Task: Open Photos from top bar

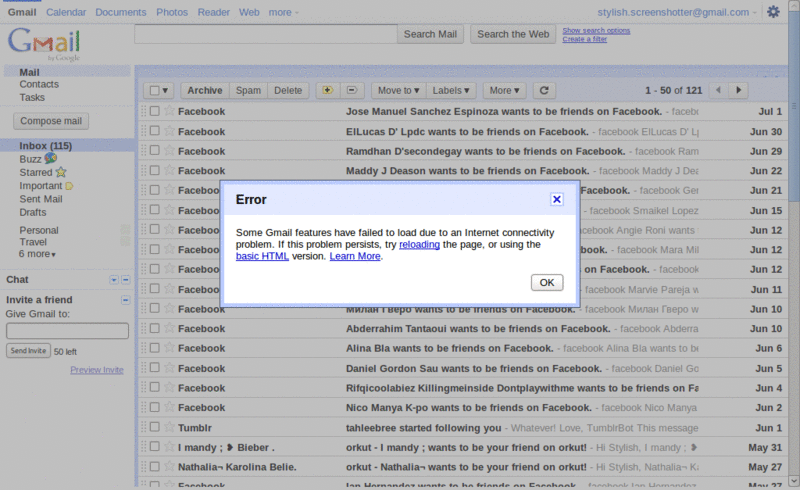Action: (x=172, y=12)
